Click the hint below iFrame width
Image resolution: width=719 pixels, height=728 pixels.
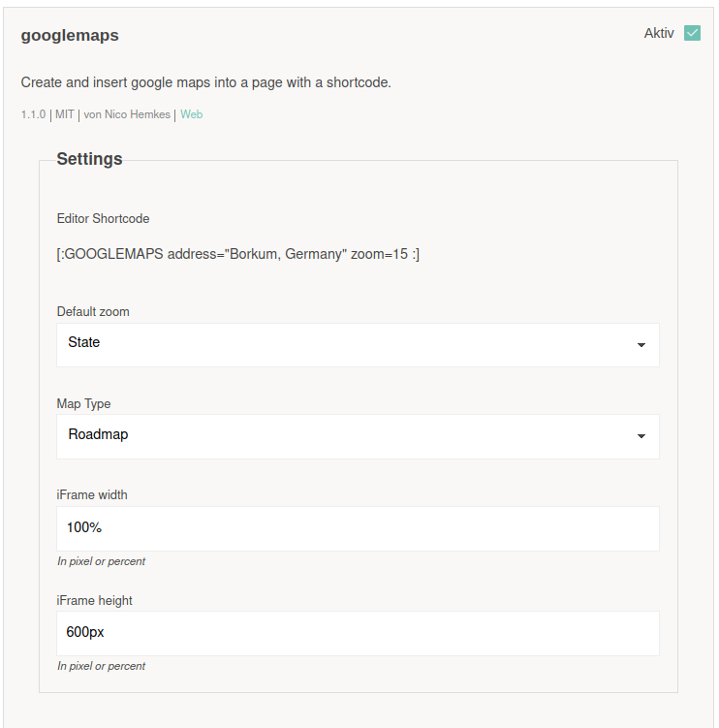(101, 562)
